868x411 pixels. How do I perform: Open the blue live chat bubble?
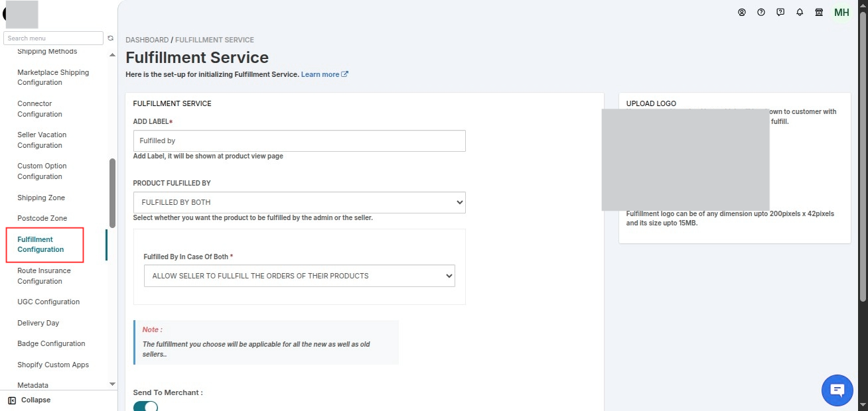coord(837,390)
